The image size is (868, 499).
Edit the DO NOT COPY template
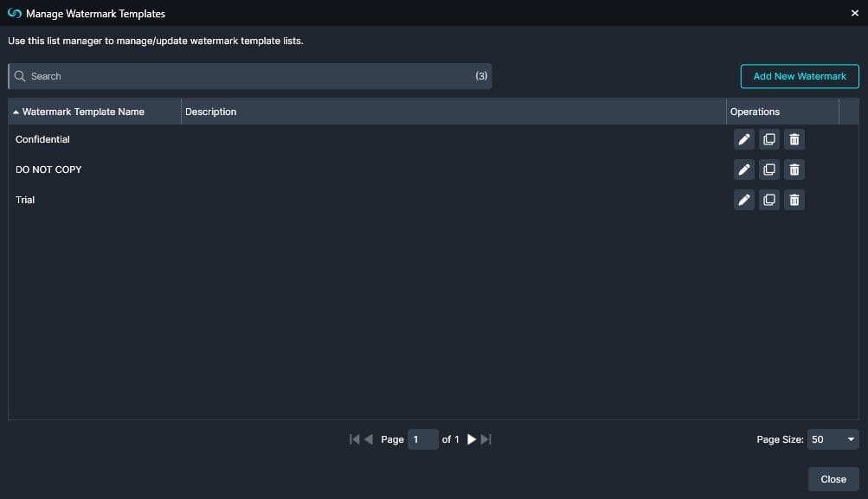pyautogui.click(x=743, y=169)
